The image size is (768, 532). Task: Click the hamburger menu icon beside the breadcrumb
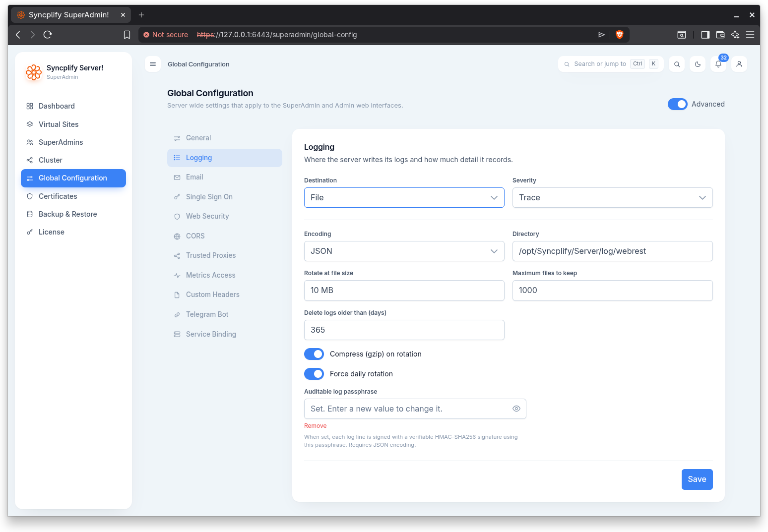point(153,64)
